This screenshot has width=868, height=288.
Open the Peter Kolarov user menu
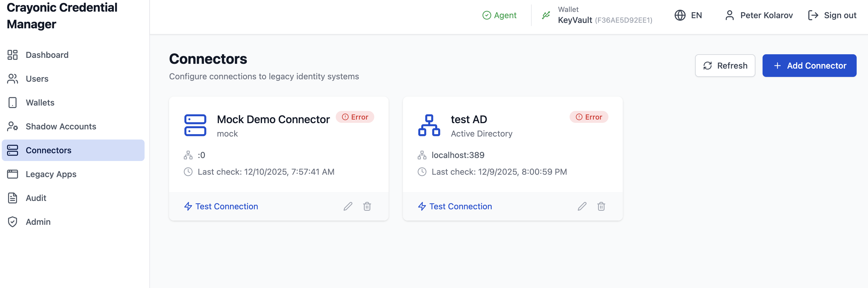coord(759,15)
